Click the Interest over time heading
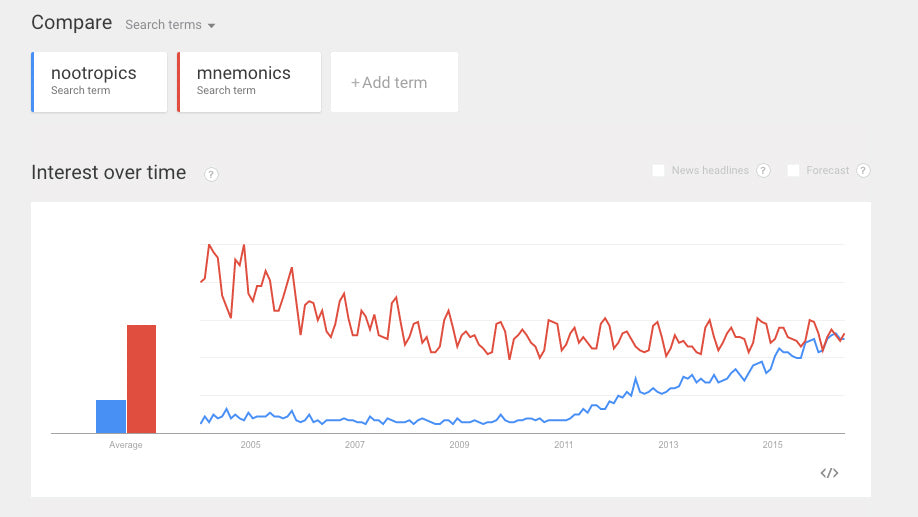 (109, 173)
